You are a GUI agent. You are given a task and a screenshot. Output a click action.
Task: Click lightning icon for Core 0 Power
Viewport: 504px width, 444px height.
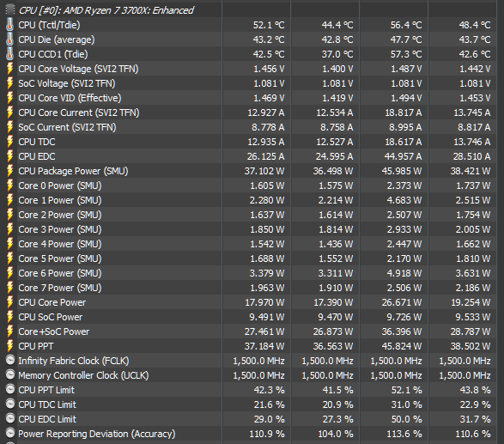10,186
